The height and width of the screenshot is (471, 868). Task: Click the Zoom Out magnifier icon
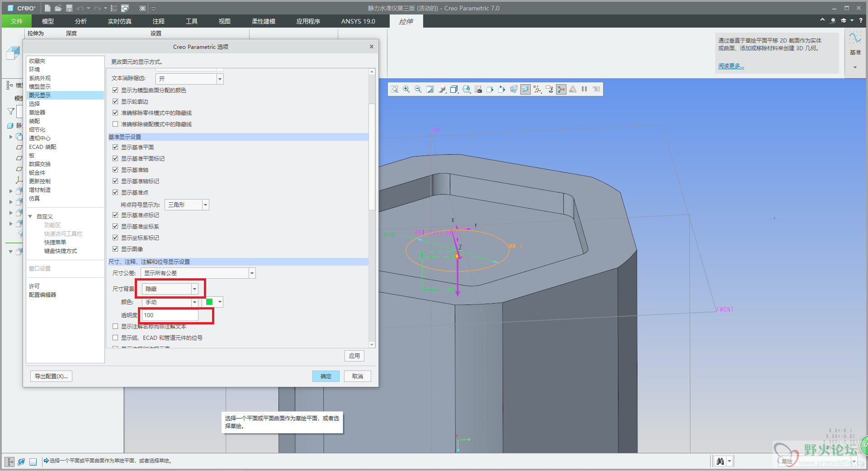pyautogui.click(x=418, y=90)
